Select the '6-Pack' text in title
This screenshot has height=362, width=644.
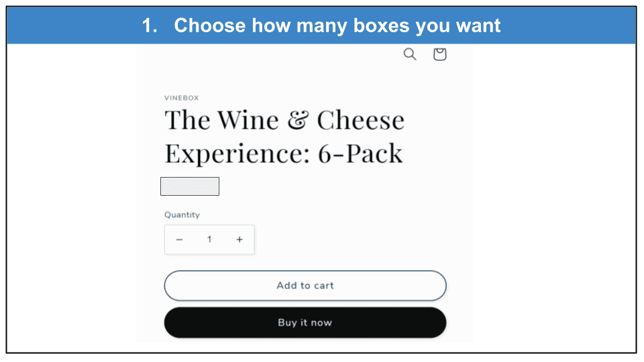pyautogui.click(x=360, y=154)
